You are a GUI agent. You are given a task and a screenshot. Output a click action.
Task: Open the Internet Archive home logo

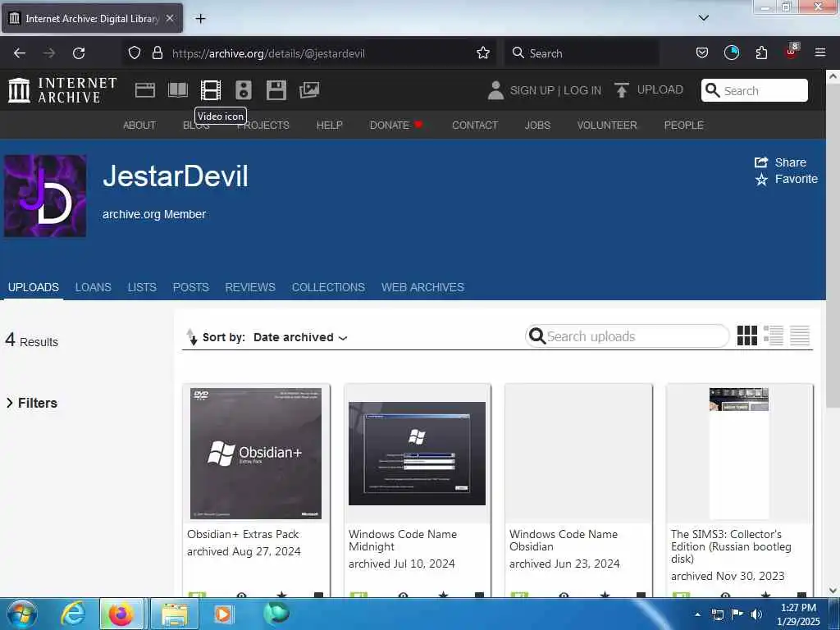tap(62, 90)
